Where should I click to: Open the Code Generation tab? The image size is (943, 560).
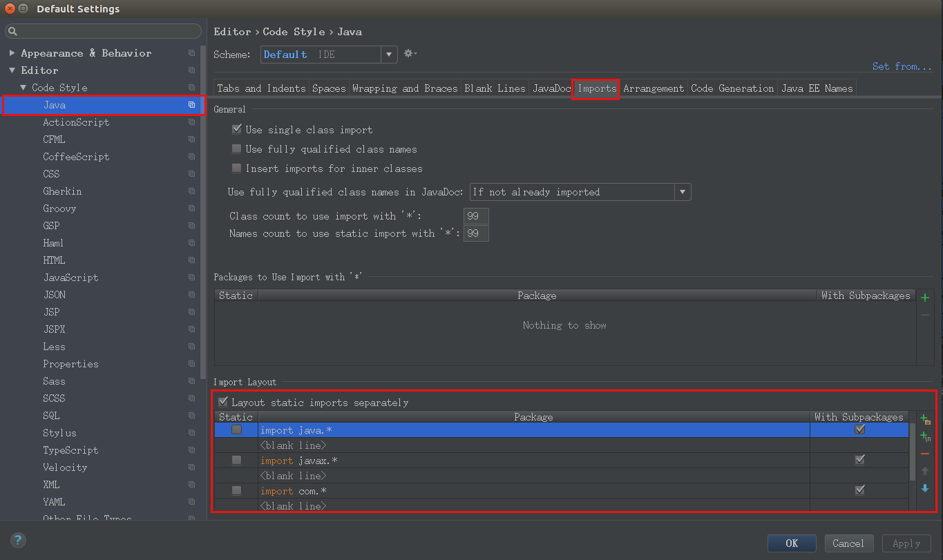point(732,88)
